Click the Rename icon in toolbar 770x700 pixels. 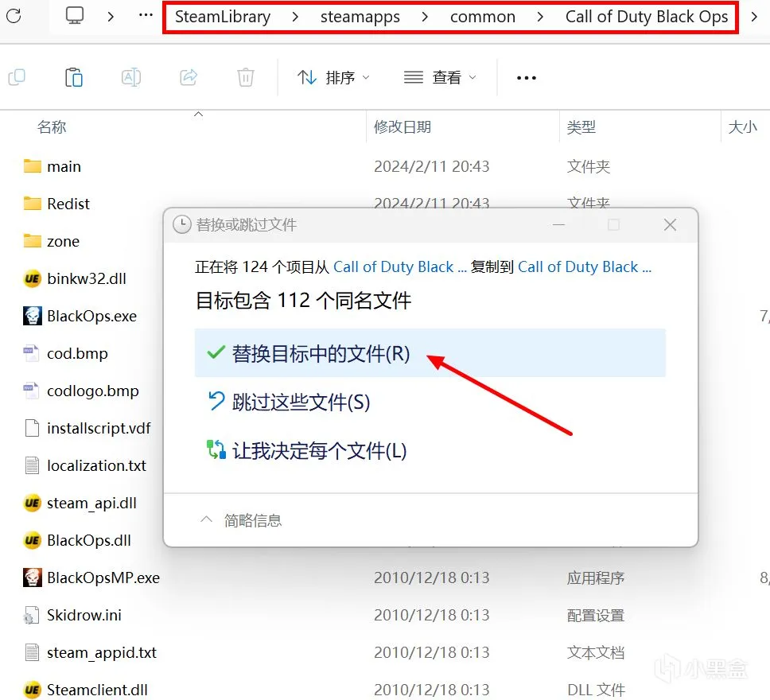pos(131,77)
